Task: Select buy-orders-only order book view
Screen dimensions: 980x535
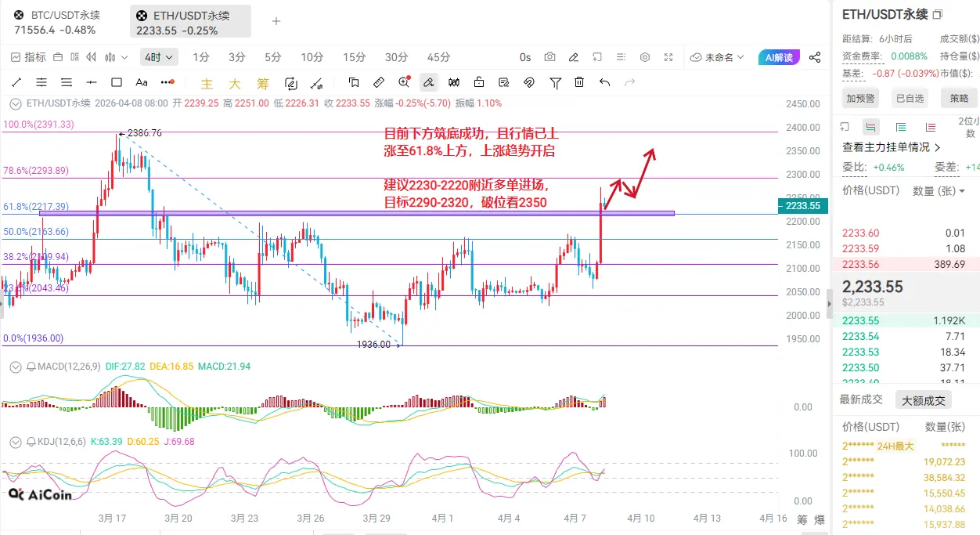Action: pyautogui.click(x=901, y=127)
